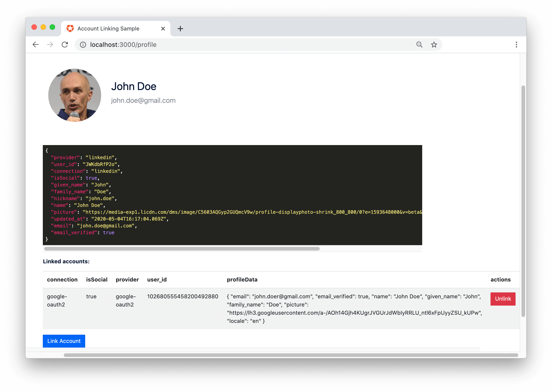Click the forward navigation arrow

[x=50, y=45]
